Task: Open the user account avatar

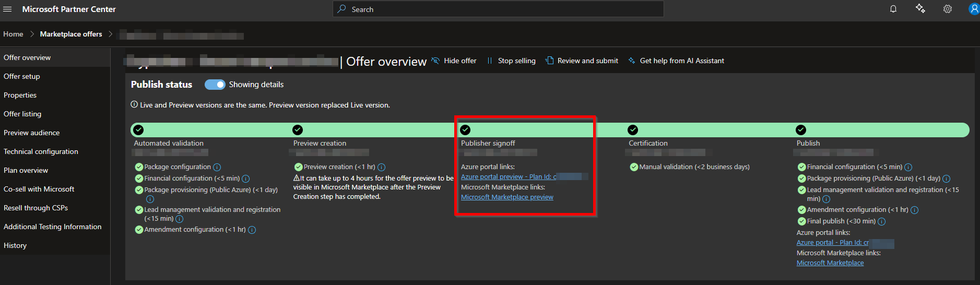Action: [974, 9]
